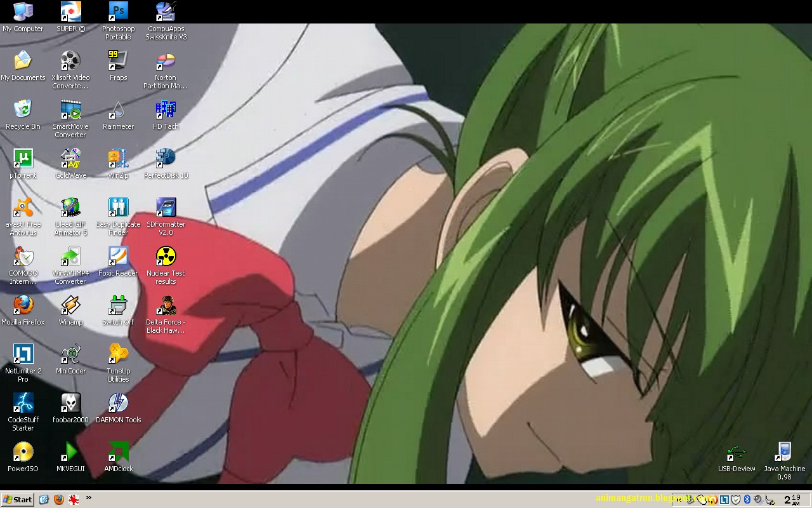Image resolution: width=812 pixels, height=508 pixels.
Task: Click the network connection tray icon
Action: 770,500
